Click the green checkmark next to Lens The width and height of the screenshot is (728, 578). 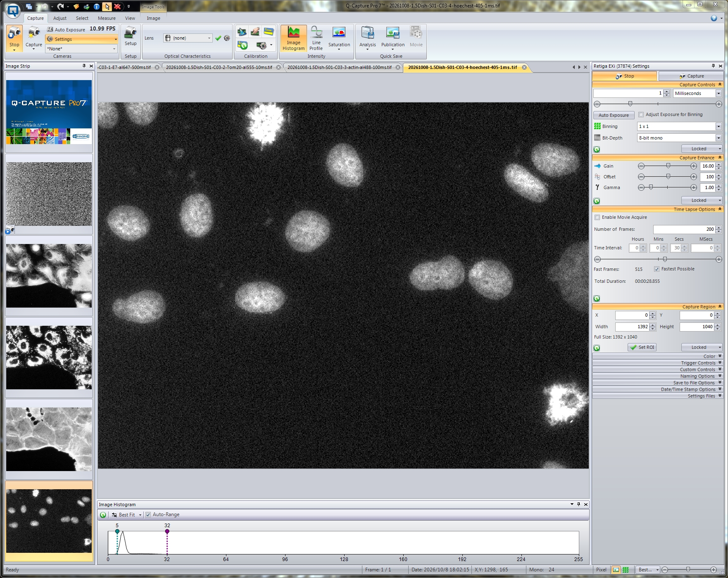[x=218, y=38]
